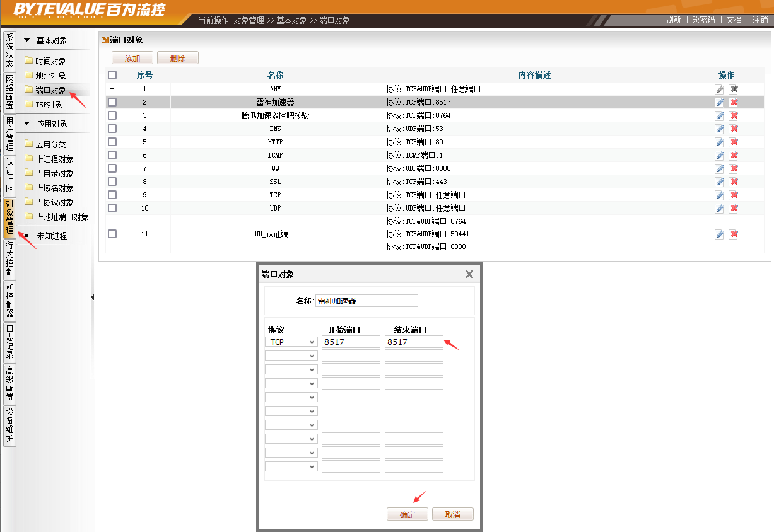Collapse the 应用对象 tree section
Image resolution: width=774 pixels, height=532 pixels.
[x=26, y=124]
